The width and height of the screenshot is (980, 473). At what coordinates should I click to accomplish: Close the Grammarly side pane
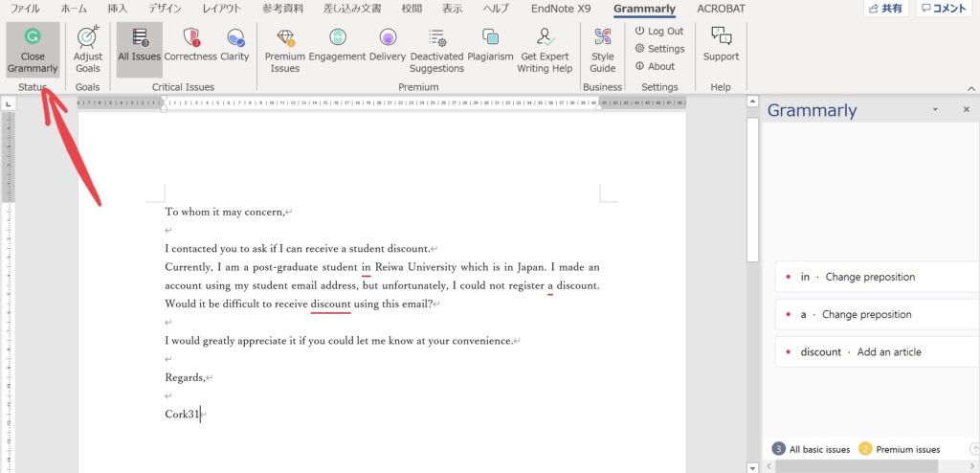click(x=967, y=109)
